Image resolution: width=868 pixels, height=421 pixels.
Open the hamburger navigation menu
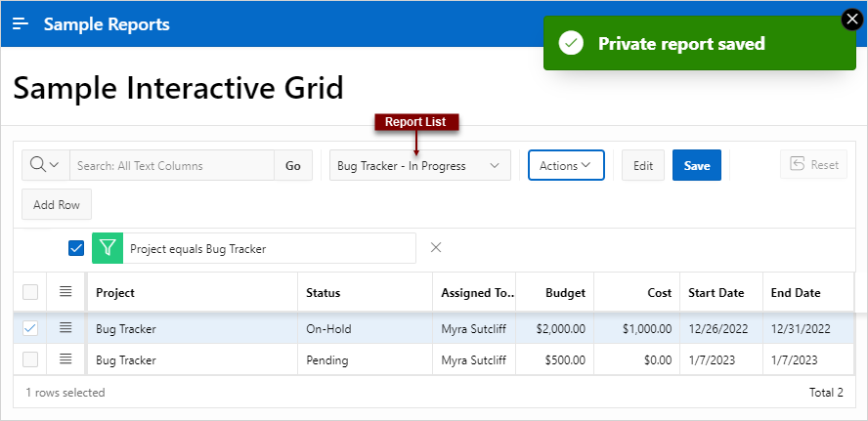pos(21,23)
